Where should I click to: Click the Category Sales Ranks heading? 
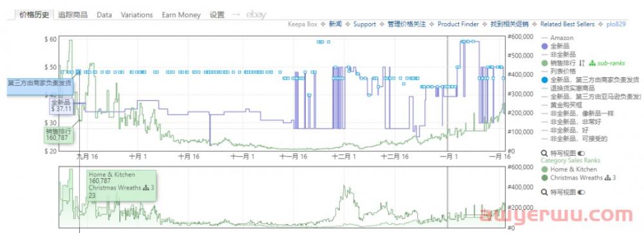tap(570, 160)
